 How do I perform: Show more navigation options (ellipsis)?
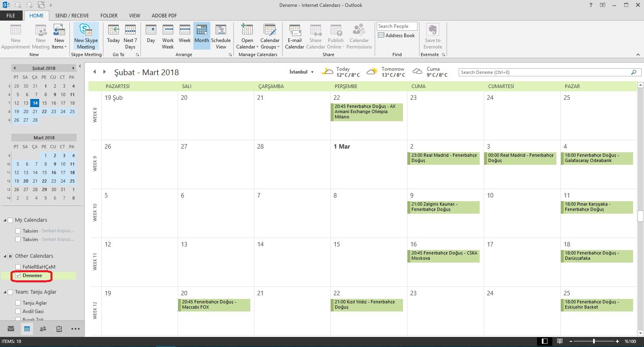point(76,329)
